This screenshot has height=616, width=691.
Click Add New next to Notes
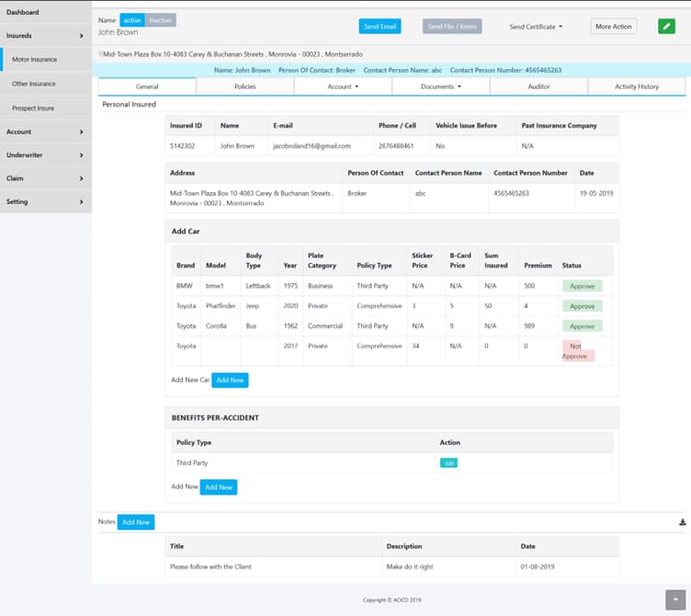tap(136, 522)
